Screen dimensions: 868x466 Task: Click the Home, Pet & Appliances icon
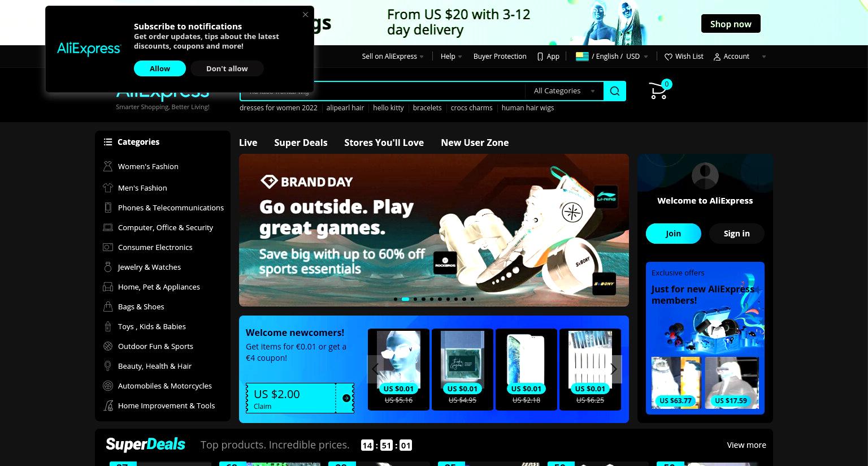point(108,287)
